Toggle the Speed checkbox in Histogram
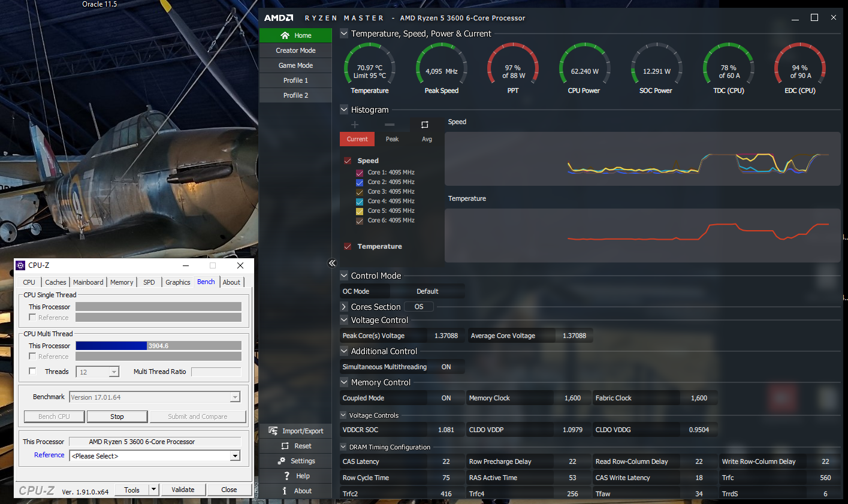This screenshot has height=504, width=848. click(348, 161)
